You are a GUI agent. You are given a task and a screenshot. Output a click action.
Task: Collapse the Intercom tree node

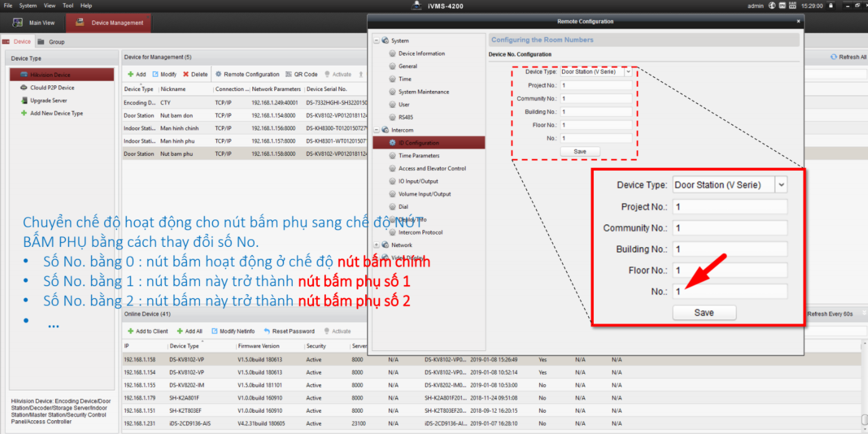pyautogui.click(x=376, y=130)
